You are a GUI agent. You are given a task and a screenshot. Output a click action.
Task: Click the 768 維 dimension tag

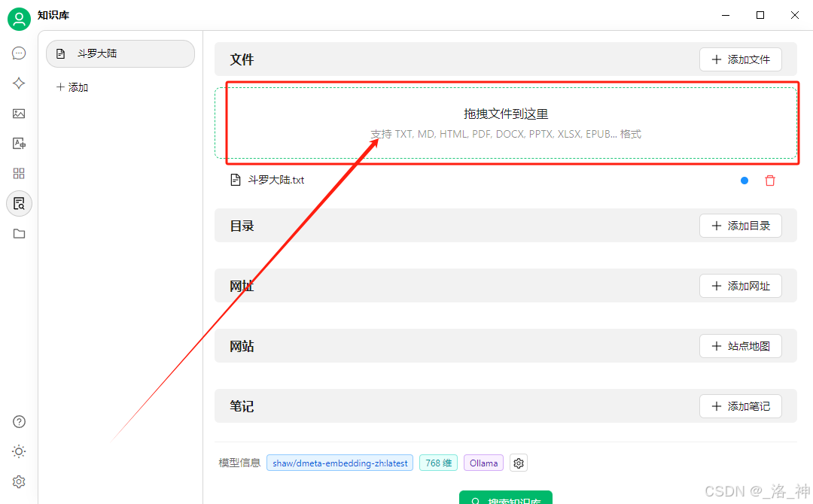(439, 463)
